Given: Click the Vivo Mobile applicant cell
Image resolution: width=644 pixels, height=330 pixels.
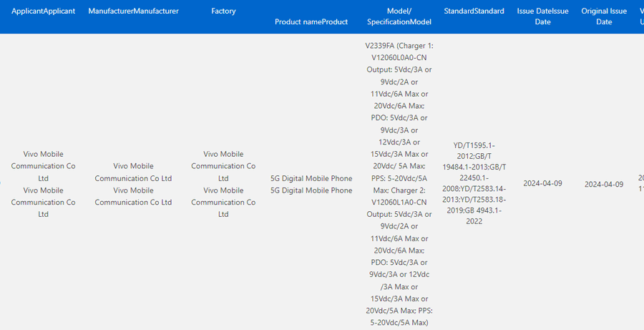Looking at the screenshot, I should click(x=43, y=184).
